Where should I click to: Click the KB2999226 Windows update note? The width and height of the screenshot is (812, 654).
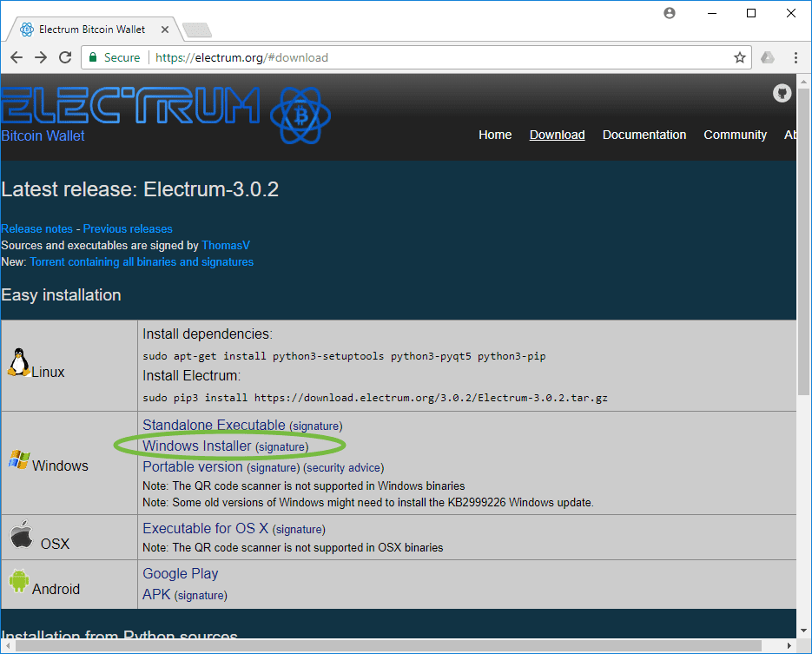368,502
